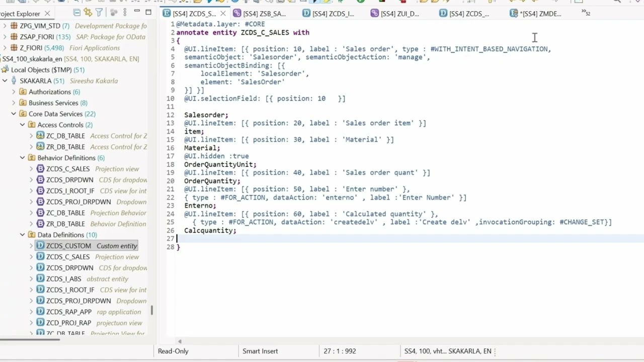
Task: Click the editor horizontal scroll left arrow
Action: click(x=180, y=341)
